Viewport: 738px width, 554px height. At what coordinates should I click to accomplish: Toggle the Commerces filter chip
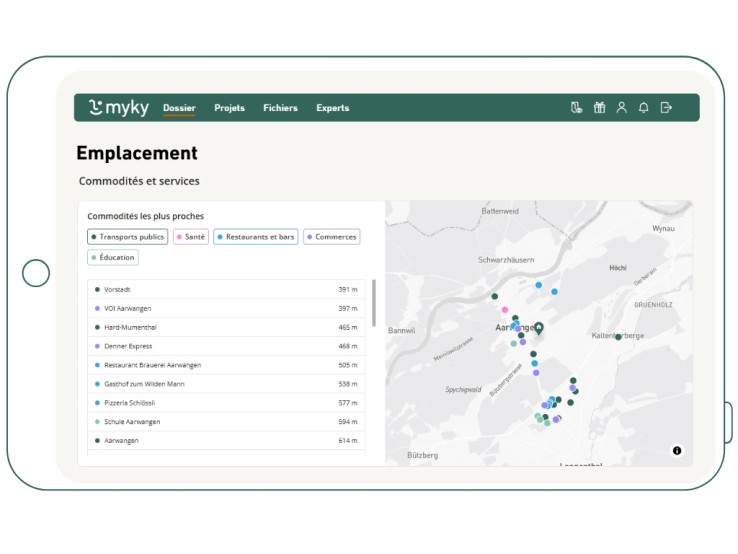coord(331,237)
